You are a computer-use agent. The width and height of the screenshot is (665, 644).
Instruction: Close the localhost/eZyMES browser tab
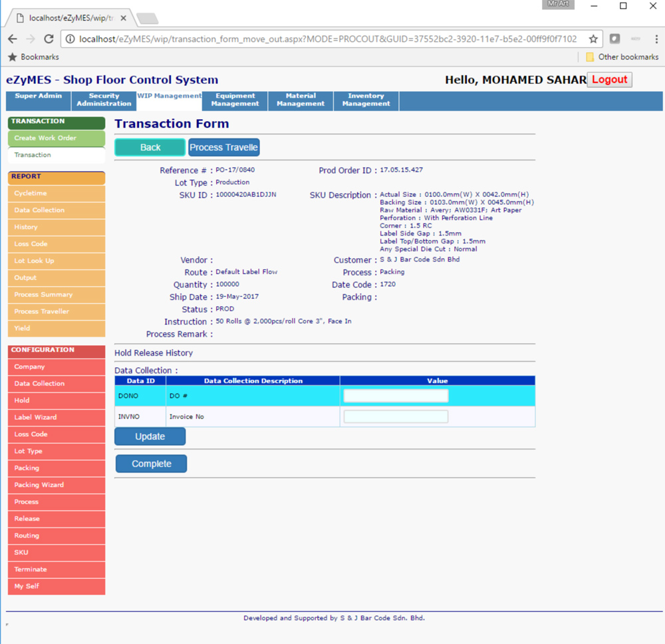pyautogui.click(x=123, y=18)
